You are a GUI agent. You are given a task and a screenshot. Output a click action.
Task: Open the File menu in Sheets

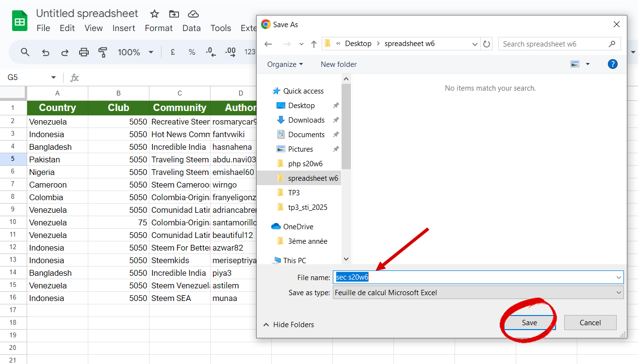click(x=43, y=28)
